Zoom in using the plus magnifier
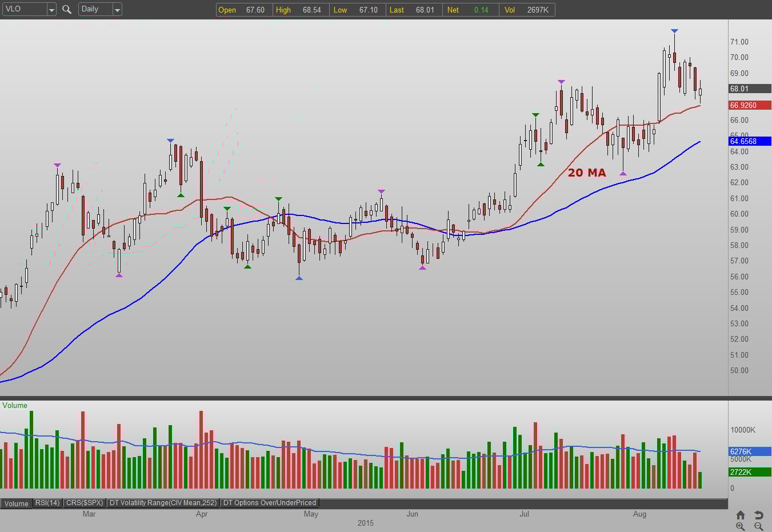Screen dimensions: 772x532 tap(740, 526)
